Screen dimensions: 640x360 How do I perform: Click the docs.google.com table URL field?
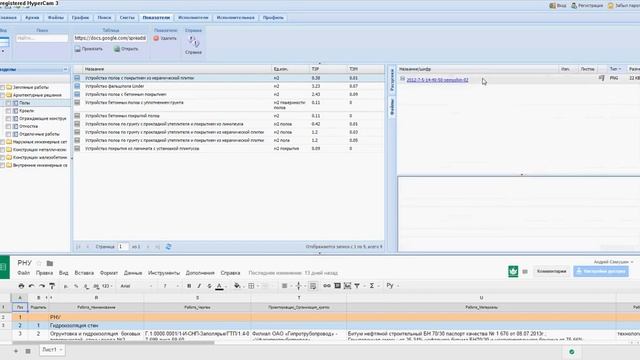[x=110, y=38]
